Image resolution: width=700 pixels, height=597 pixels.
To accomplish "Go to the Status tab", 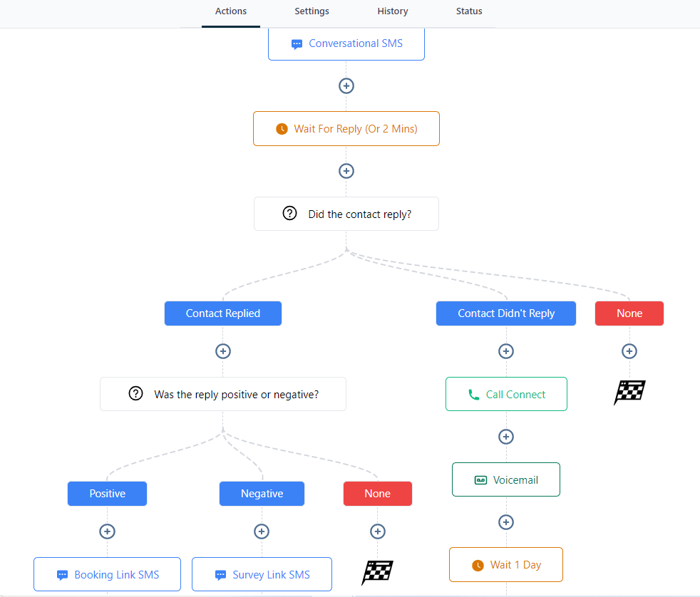I will coord(469,11).
